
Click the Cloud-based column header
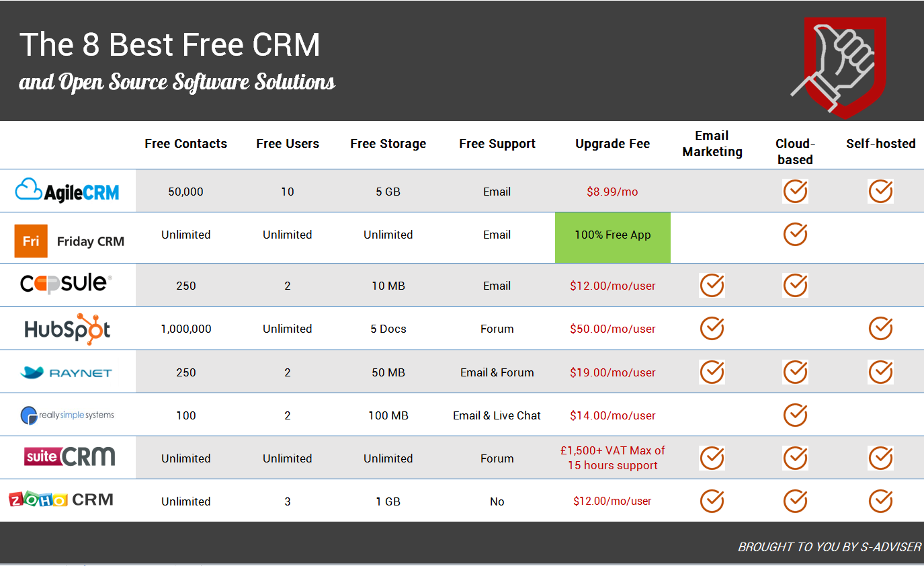795,152
